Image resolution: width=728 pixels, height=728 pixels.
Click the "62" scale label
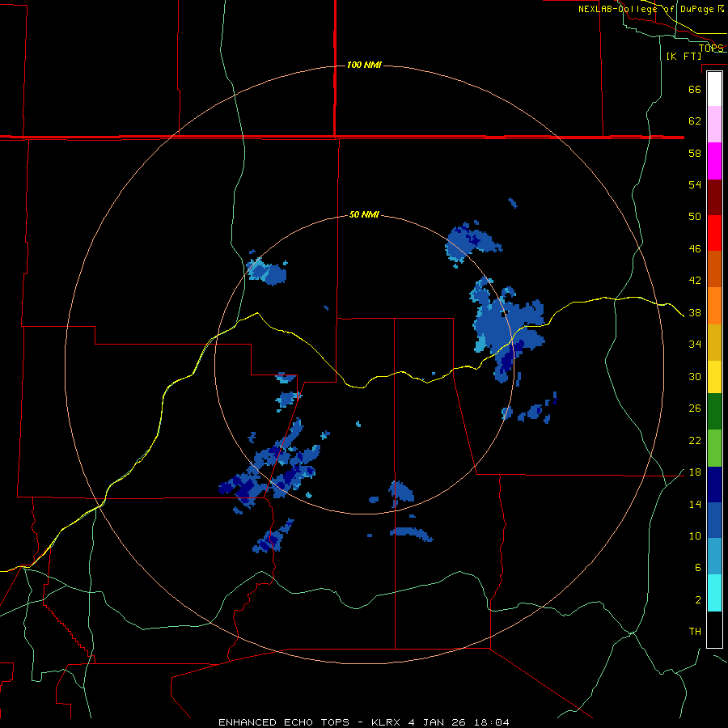[695, 121]
